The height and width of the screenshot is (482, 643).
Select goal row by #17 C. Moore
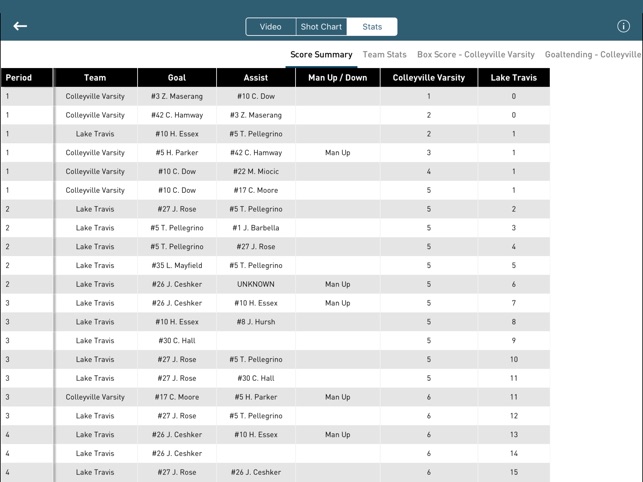tap(177, 397)
